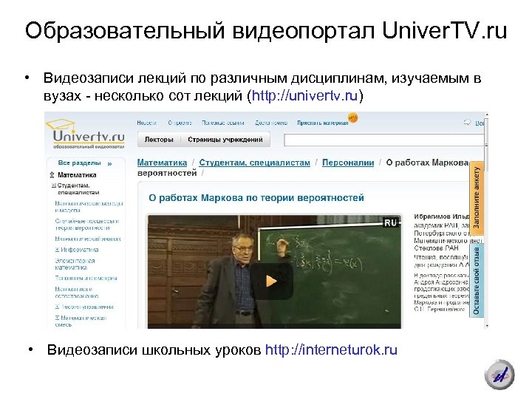Click the slide logo emblem at bottom right
Image resolution: width=532 pixels, height=399 pixels.
coord(499,375)
